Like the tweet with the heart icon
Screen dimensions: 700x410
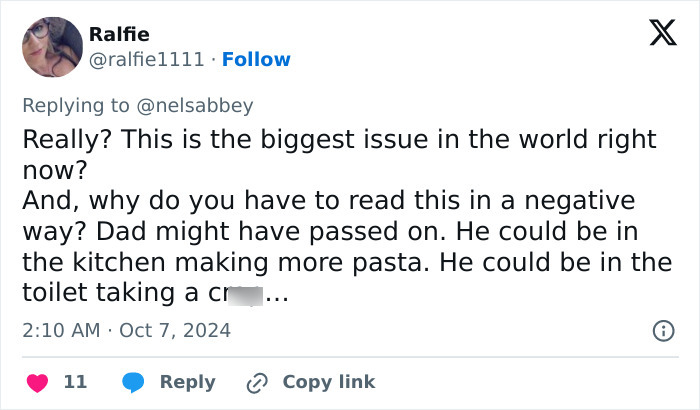pyautogui.click(x=37, y=382)
